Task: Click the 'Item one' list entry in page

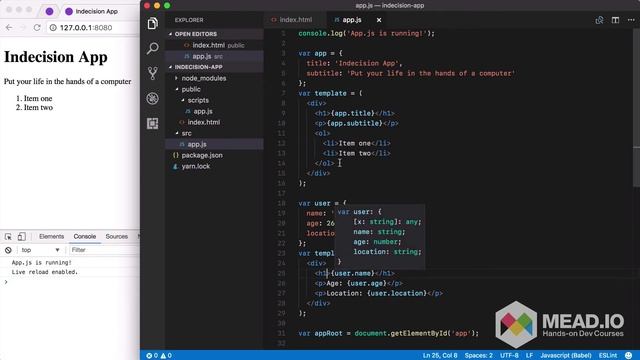Action: (38, 98)
